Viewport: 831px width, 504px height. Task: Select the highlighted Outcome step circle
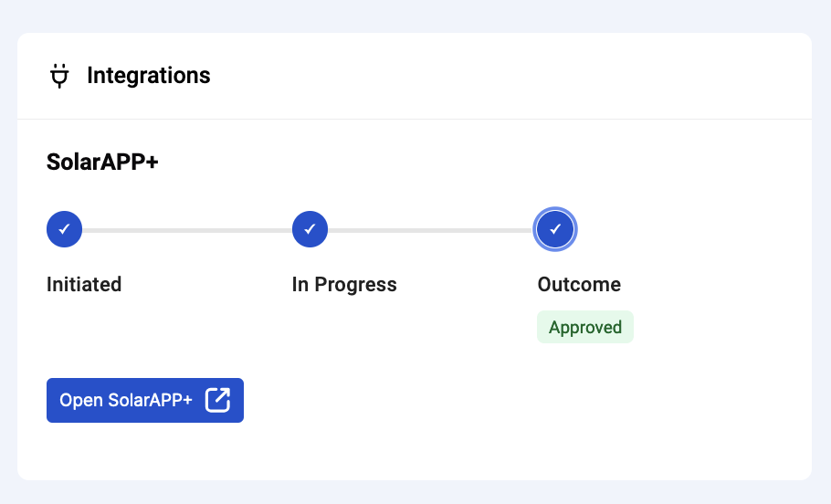pos(555,229)
